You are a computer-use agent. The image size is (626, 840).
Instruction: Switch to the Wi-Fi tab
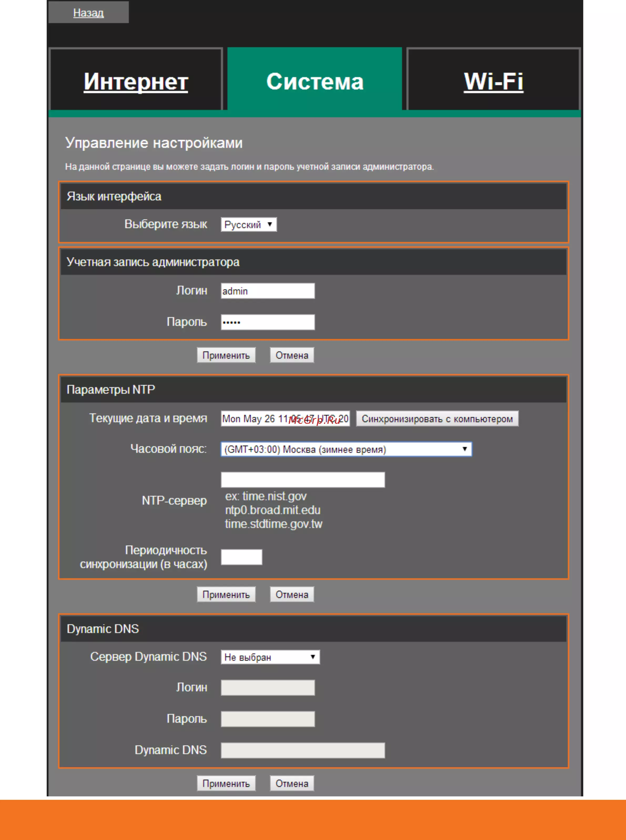click(493, 81)
